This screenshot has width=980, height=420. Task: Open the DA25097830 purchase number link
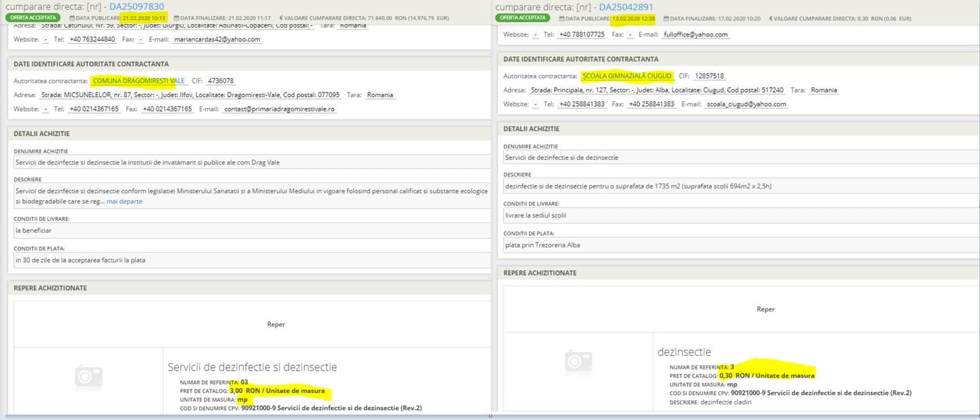tap(136, 6)
